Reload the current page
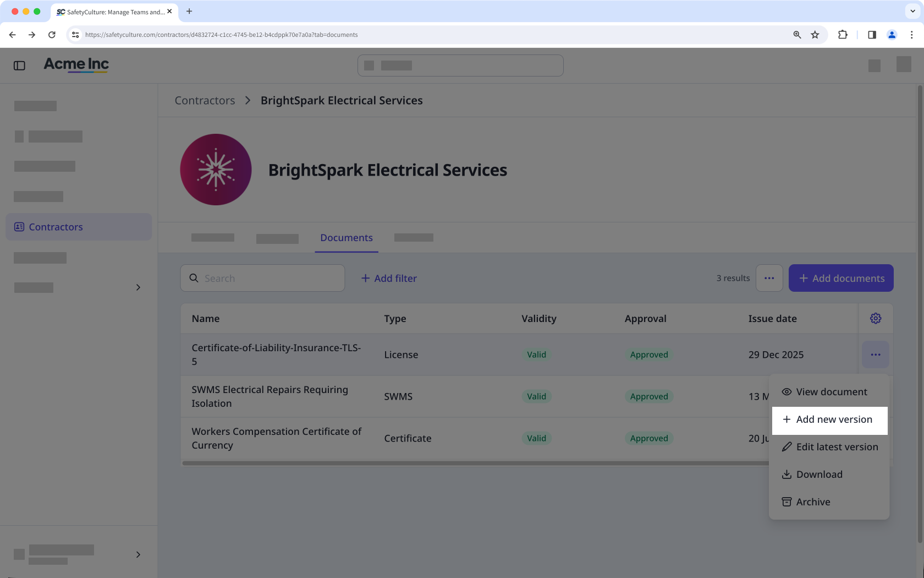This screenshot has height=578, width=924. point(52,35)
